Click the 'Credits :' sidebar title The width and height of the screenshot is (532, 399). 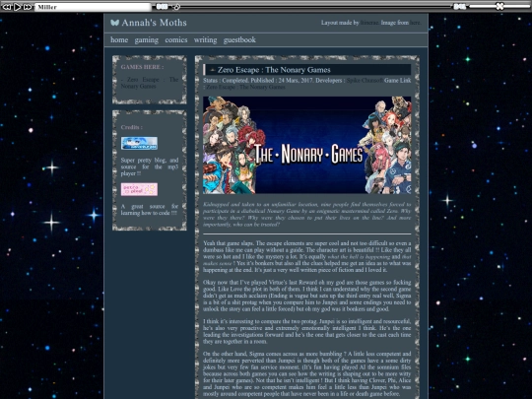coord(132,127)
